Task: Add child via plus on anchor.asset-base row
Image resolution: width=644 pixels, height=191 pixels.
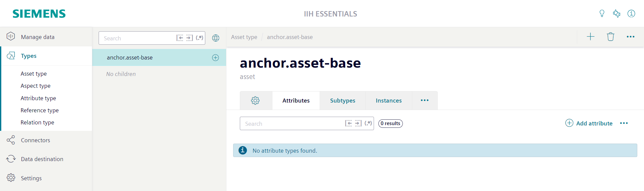Action: [215, 58]
